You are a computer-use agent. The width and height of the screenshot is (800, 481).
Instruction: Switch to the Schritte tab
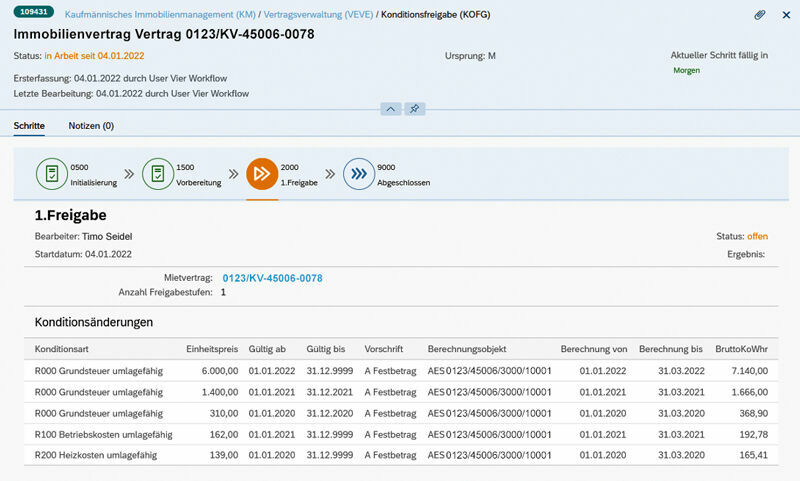[29, 126]
